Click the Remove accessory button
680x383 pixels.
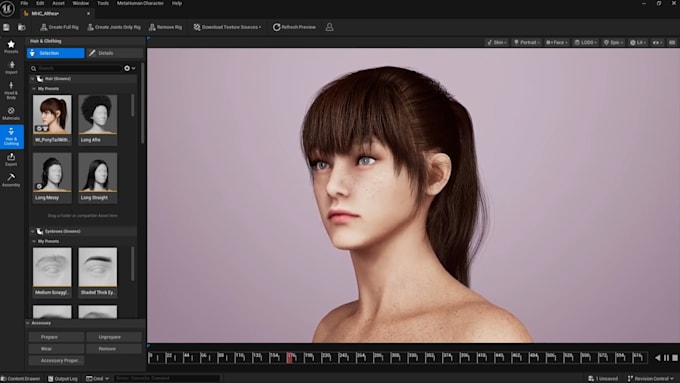click(114, 349)
